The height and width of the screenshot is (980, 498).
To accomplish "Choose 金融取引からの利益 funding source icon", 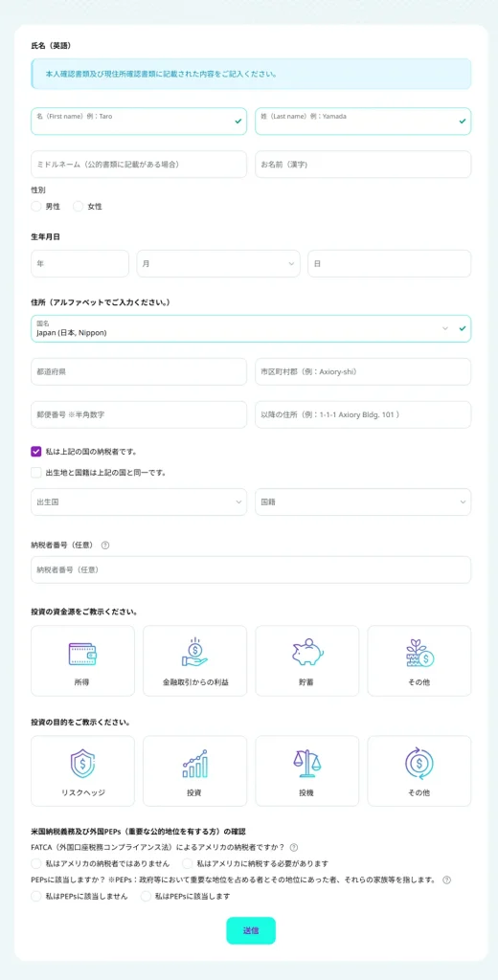I will click(x=194, y=660).
